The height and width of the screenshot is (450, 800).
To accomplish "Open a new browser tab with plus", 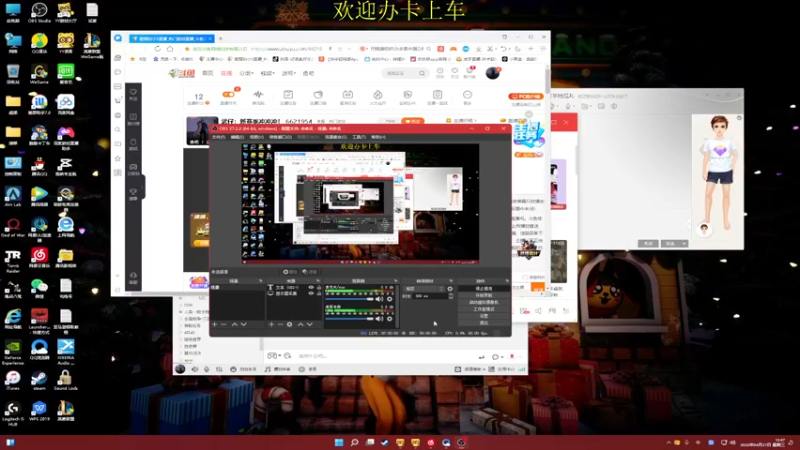I will [x=220, y=38].
